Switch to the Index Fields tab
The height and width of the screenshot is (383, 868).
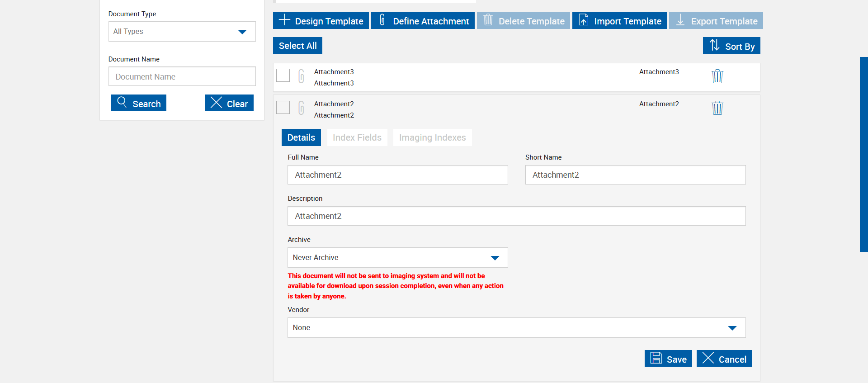pyautogui.click(x=357, y=137)
